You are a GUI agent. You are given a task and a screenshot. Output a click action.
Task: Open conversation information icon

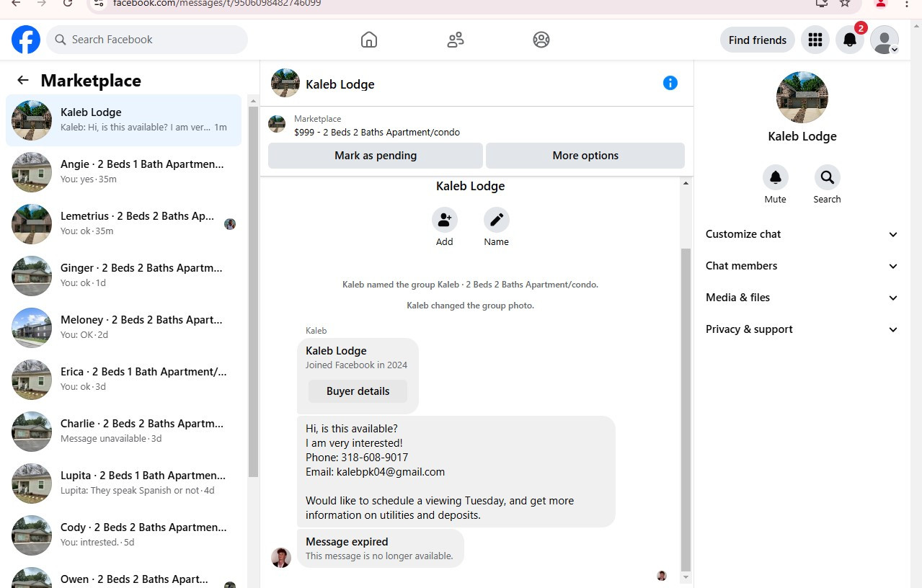670,83
